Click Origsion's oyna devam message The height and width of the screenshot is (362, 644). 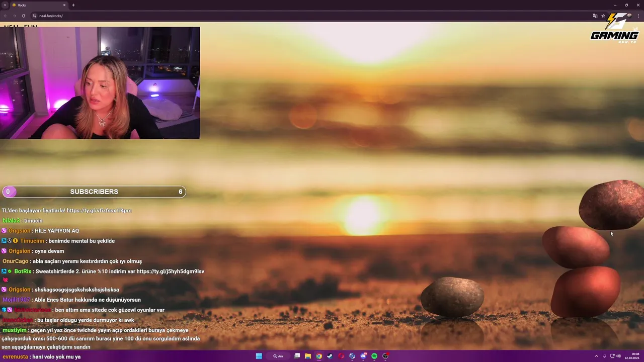pyautogui.click(x=49, y=251)
